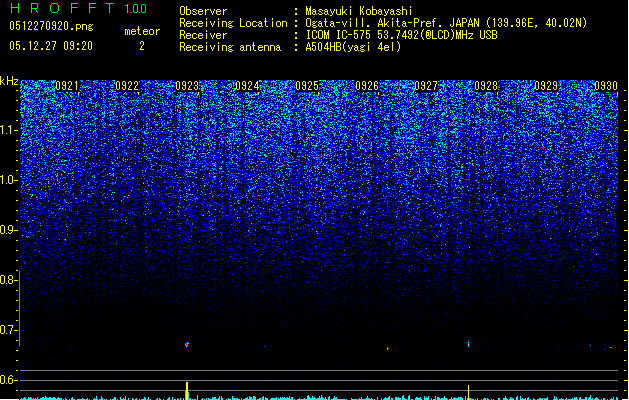Click the 0.8 kHz axis label
Screen dimensions: 629x400
pyautogui.click(x=9, y=280)
